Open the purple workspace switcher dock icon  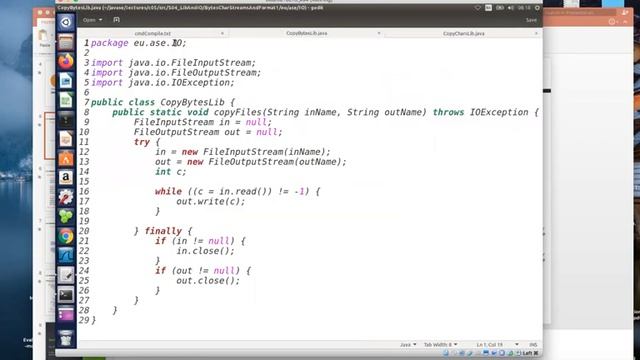[66, 315]
